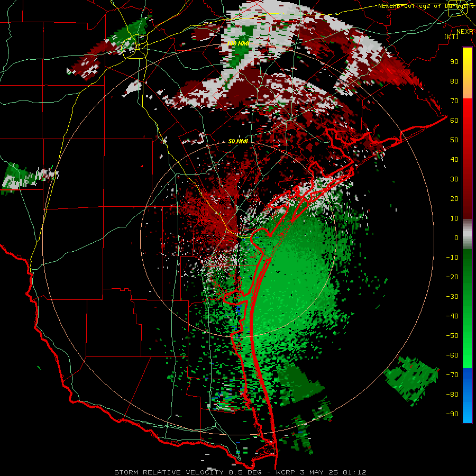
Task: Select the positive 50 knot scale label
Action: (454, 140)
